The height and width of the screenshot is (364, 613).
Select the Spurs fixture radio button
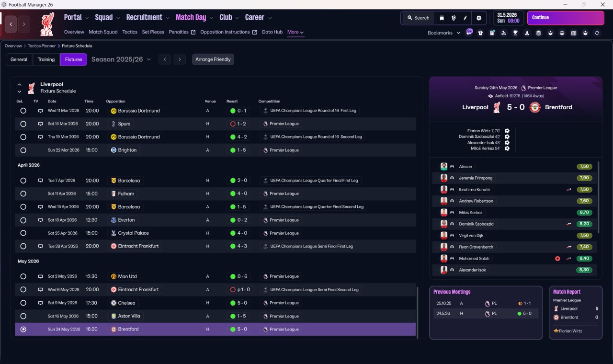[x=23, y=124]
